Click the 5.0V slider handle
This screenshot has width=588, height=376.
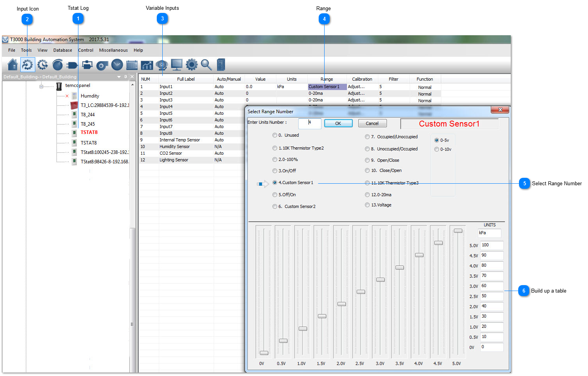(458, 231)
